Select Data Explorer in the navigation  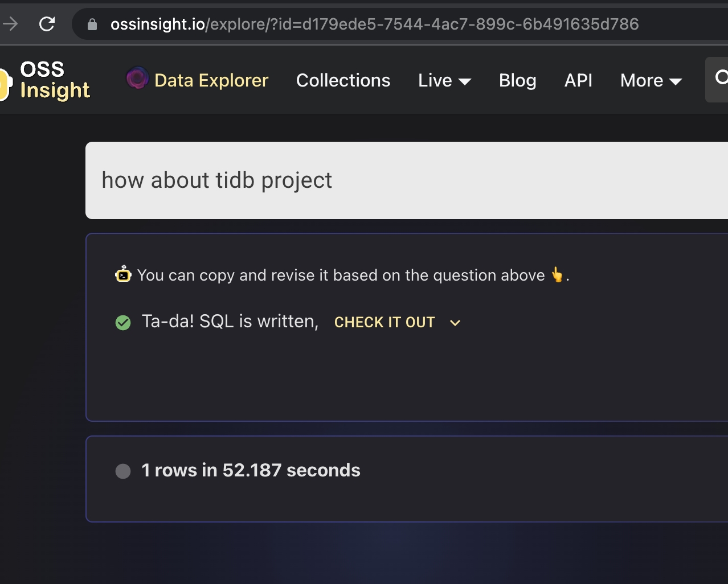coord(210,80)
